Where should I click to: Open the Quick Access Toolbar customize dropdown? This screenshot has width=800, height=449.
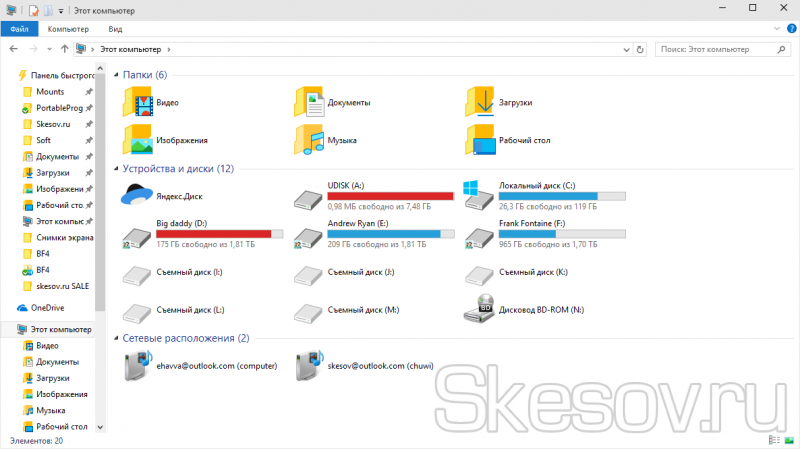point(61,9)
